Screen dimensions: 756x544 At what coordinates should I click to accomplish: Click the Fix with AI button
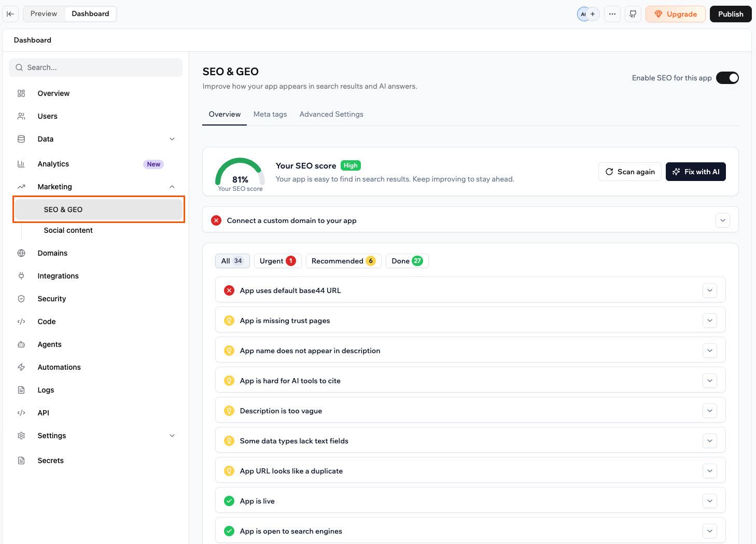click(696, 172)
